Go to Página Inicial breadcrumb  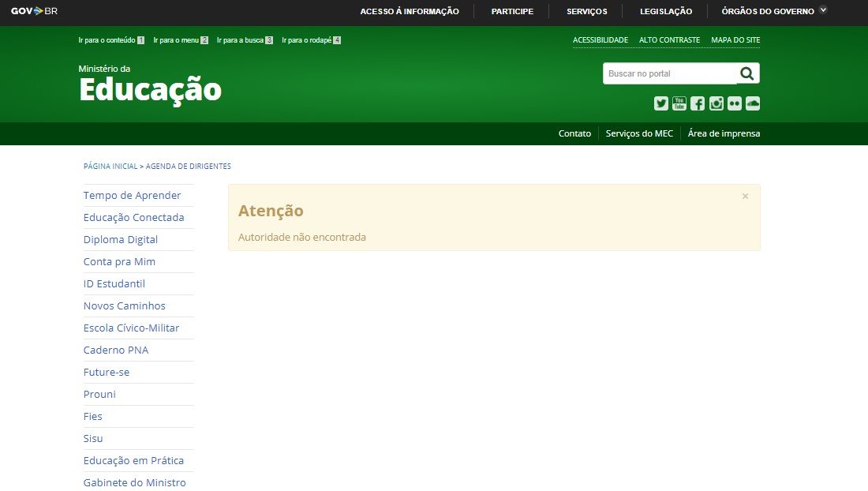tap(110, 166)
